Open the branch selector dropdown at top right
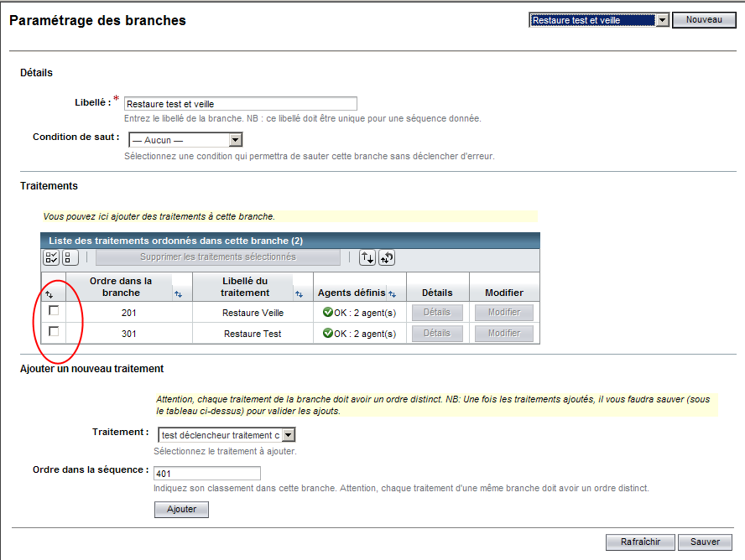745x560 pixels. [x=661, y=20]
